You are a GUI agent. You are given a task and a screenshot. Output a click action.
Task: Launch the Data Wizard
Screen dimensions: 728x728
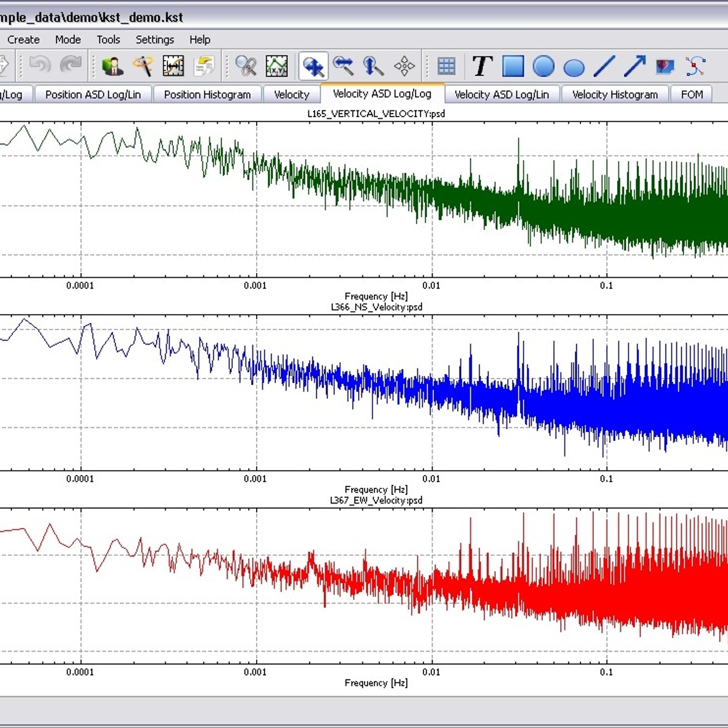(x=144, y=66)
